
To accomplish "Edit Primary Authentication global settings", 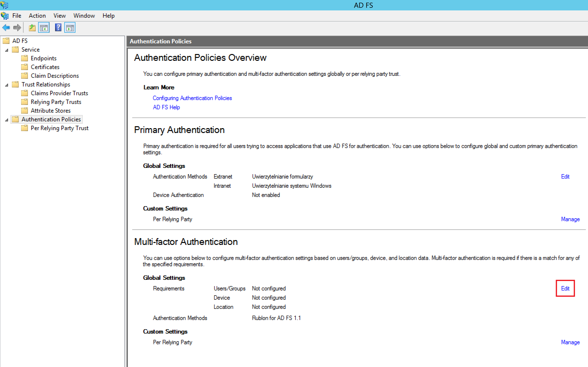I will (565, 176).
